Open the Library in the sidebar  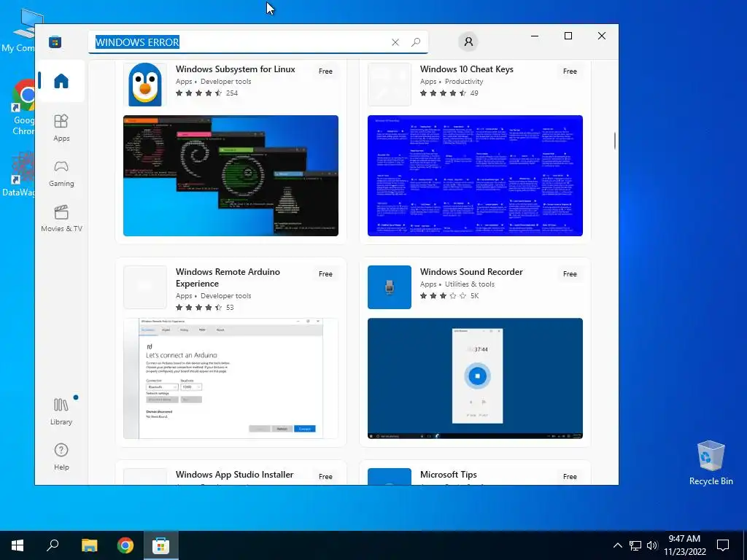coord(61,411)
